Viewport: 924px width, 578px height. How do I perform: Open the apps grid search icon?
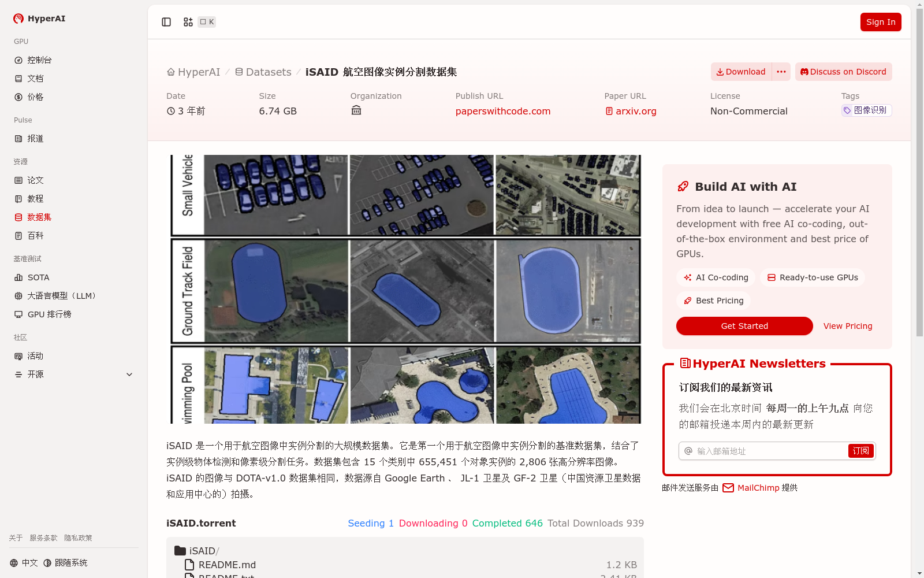[188, 22]
